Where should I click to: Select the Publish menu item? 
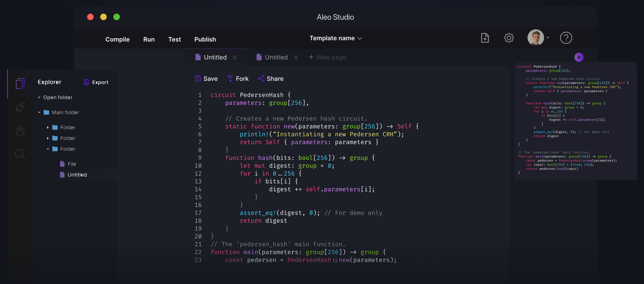[205, 39]
